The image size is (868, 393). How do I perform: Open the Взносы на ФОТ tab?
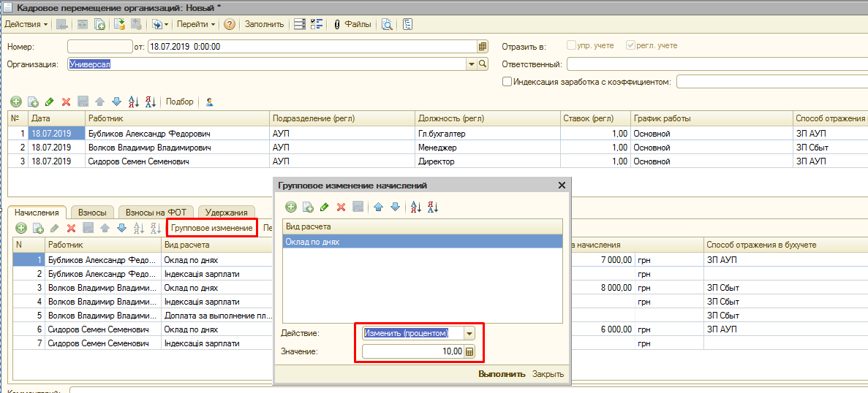point(156,212)
